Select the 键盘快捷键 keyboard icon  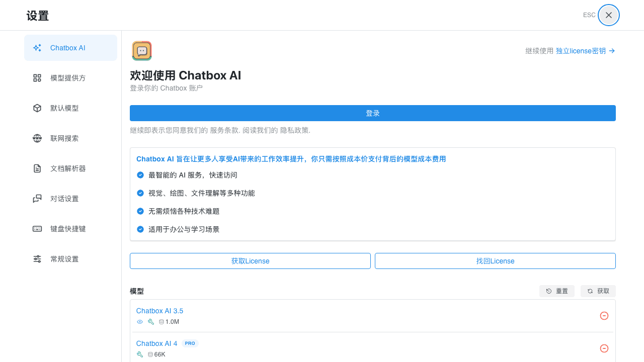[37, 228]
